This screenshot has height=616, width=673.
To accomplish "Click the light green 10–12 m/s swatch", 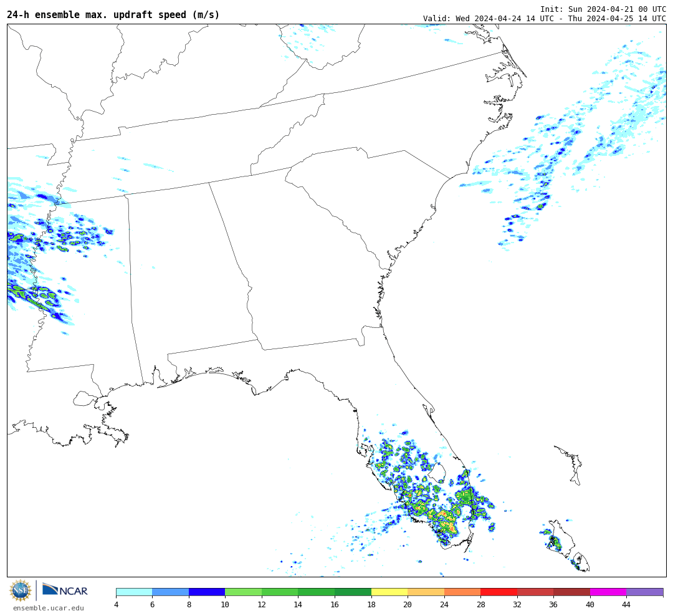I will 244,592.
